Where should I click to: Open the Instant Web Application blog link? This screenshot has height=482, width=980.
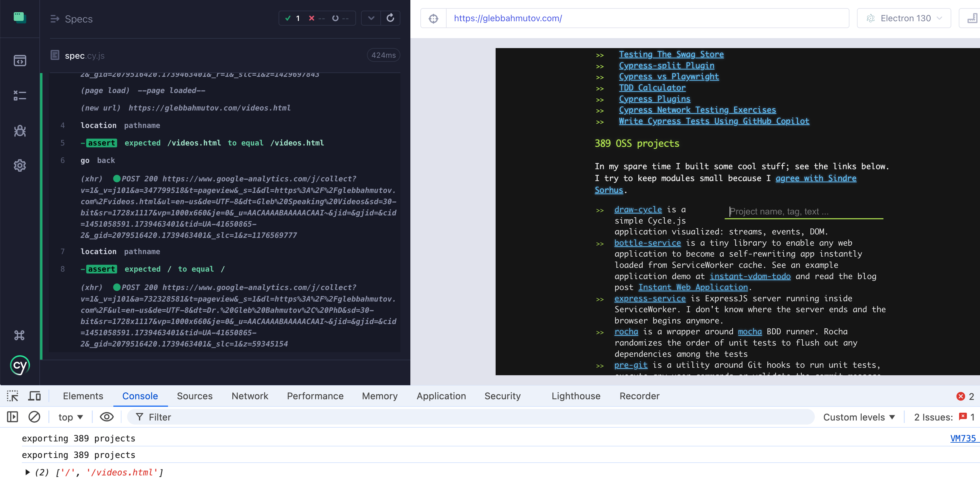pos(693,287)
